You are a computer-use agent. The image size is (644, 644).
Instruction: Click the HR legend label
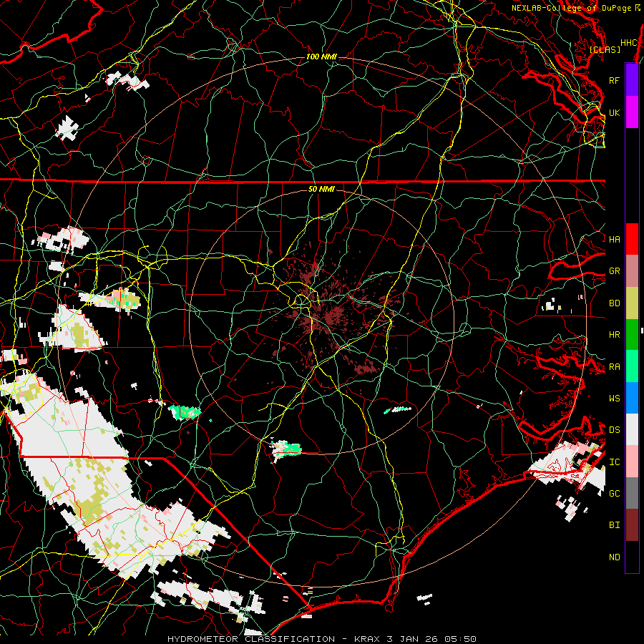click(x=615, y=335)
